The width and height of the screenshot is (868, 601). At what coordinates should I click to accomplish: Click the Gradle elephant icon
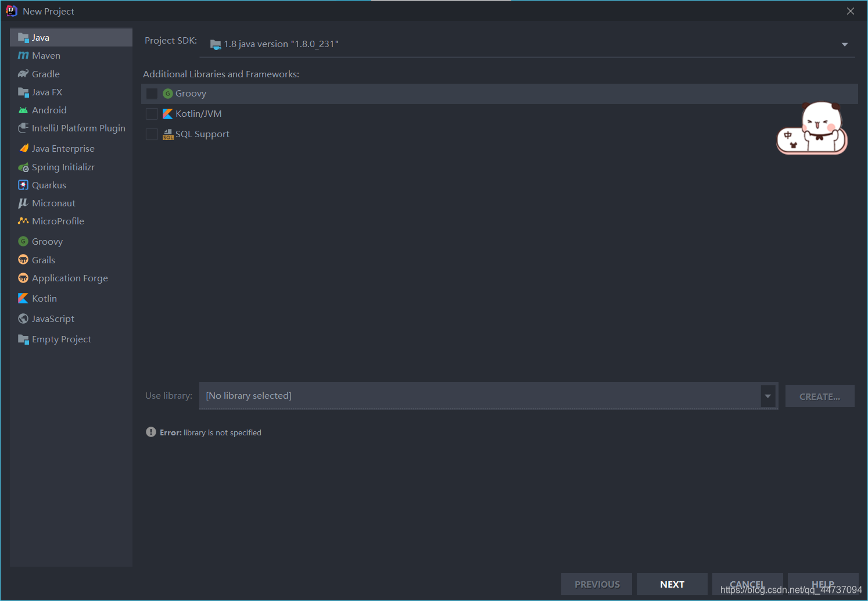click(23, 74)
